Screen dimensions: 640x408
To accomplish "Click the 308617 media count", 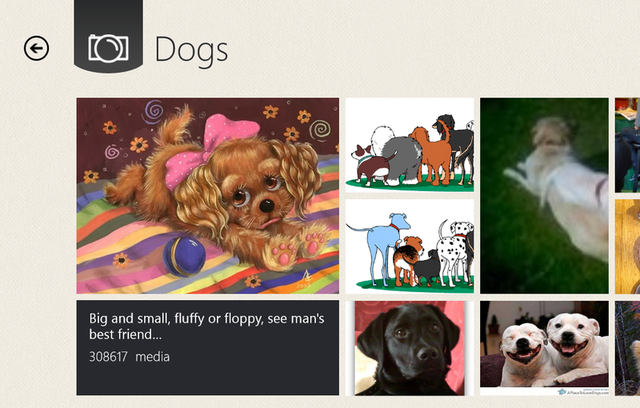I will point(109,357).
